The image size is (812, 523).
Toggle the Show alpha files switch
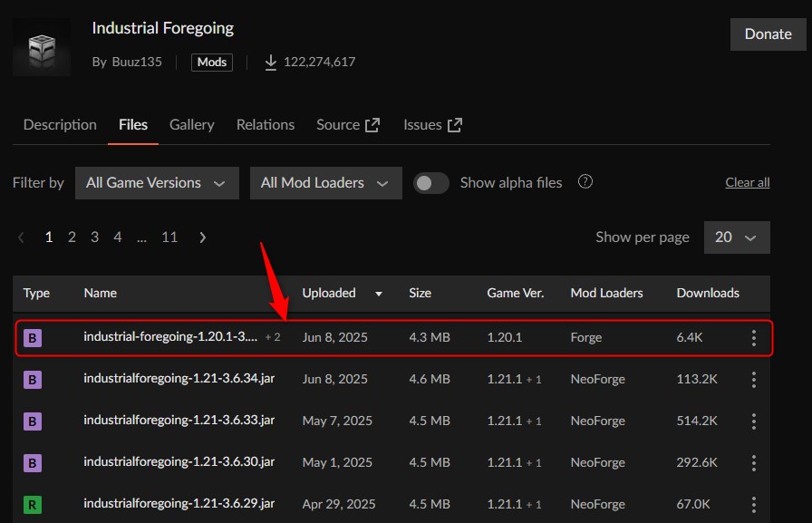[x=430, y=183]
